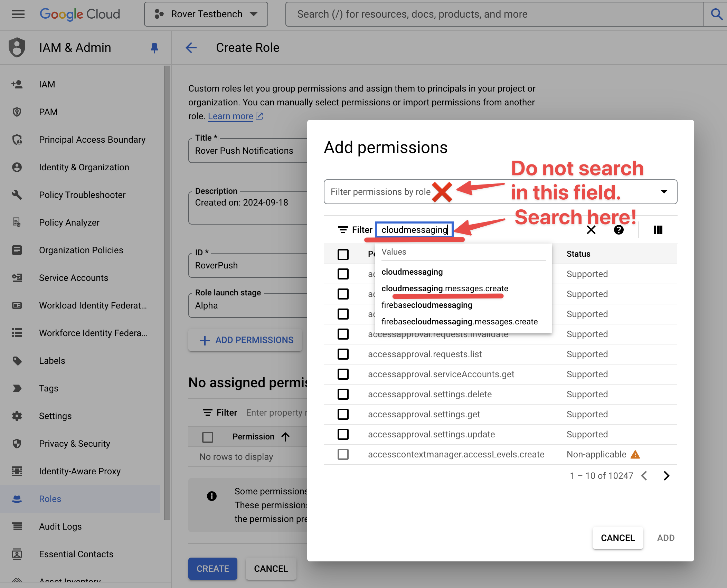727x588 pixels.
Task: Open filter help question mark icon
Action: click(x=619, y=230)
